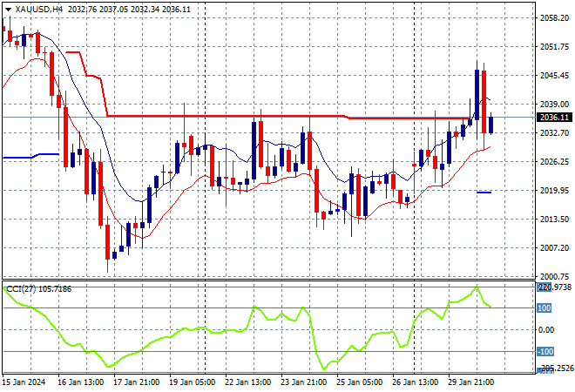Select the CCI scale maximum 220.9738
Viewport: 575px width, 392px height.
pyautogui.click(x=554, y=287)
